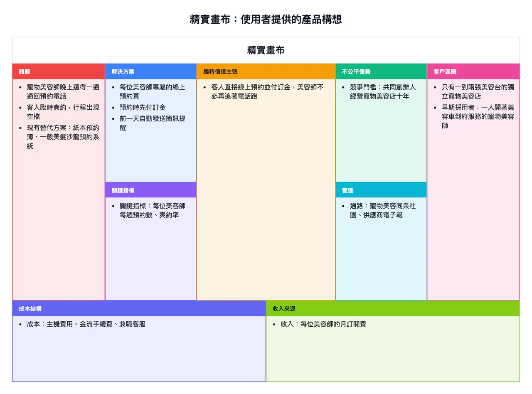This screenshot has width=532, height=394.
Task: Select the pink '客戶區隔' section header
Action: (473, 71)
